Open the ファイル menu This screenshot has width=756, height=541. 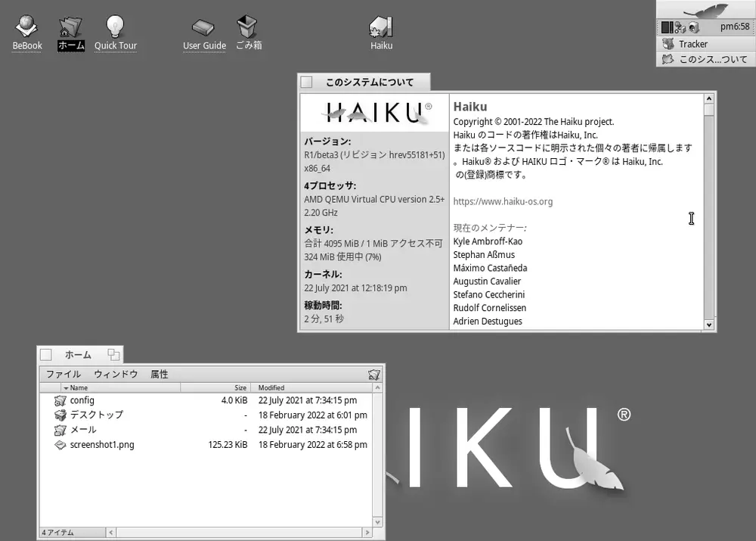point(64,374)
